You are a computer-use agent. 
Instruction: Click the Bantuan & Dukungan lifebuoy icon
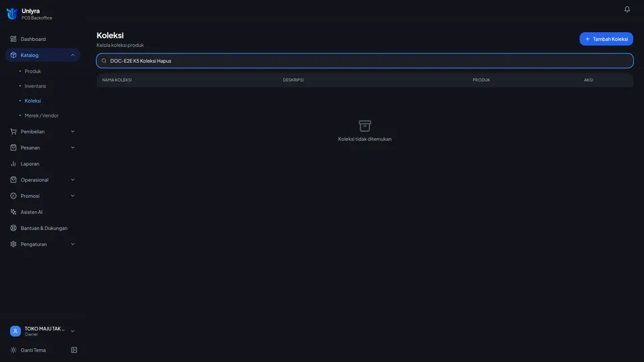(x=13, y=228)
